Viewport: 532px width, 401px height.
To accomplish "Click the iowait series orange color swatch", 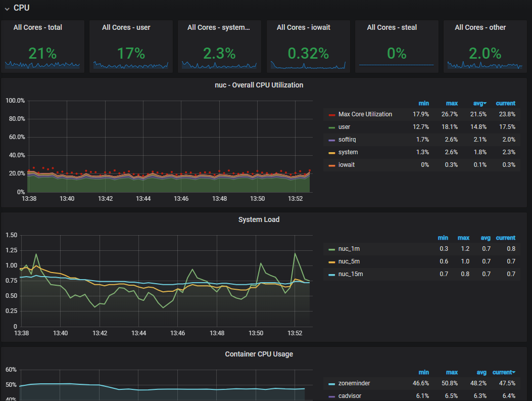I will (332, 165).
